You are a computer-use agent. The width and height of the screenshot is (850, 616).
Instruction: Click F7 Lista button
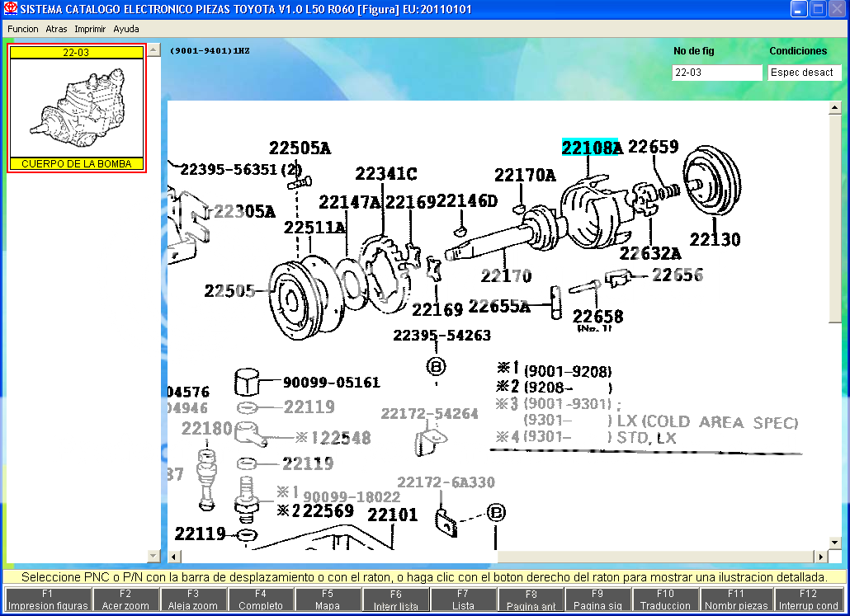pyautogui.click(x=463, y=600)
